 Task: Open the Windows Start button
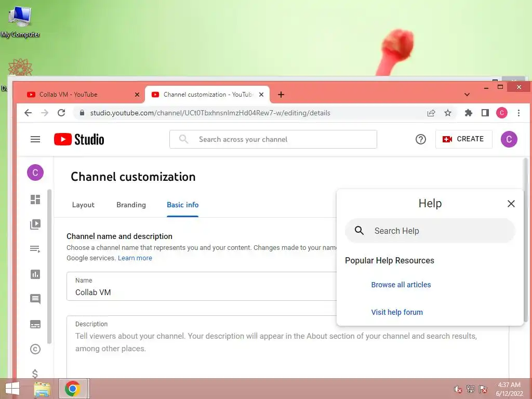click(12, 389)
